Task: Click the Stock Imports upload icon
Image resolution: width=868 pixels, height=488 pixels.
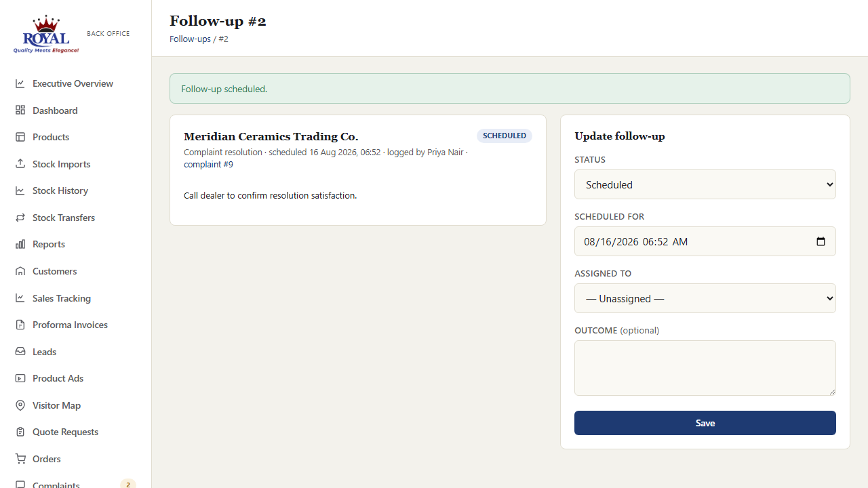Action: tap(20, 164)
